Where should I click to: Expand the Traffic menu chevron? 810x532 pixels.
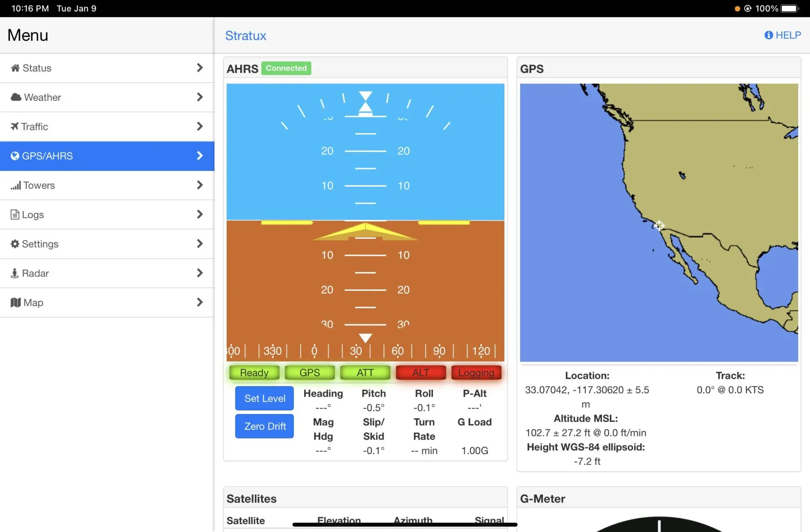pos(200,126)
